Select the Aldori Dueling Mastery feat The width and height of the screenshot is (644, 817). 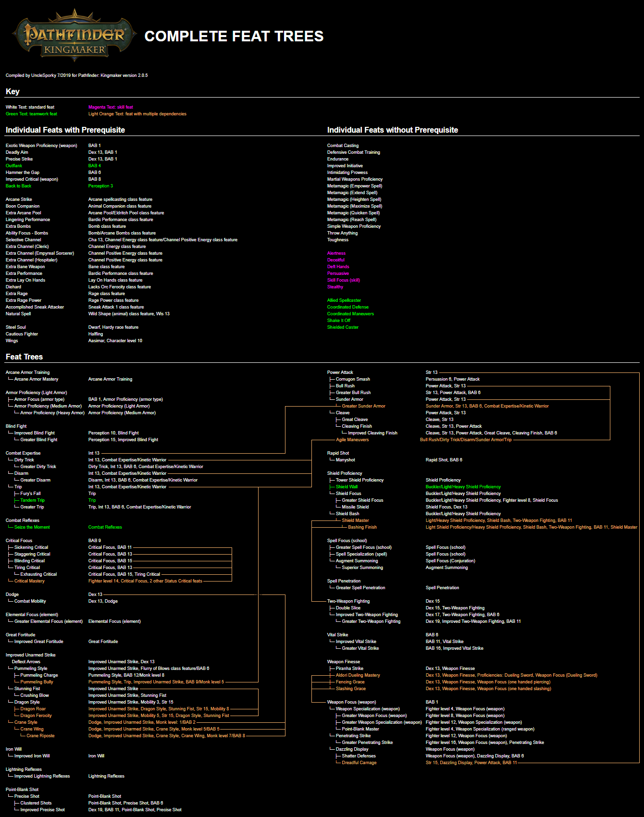coord(358,675)
